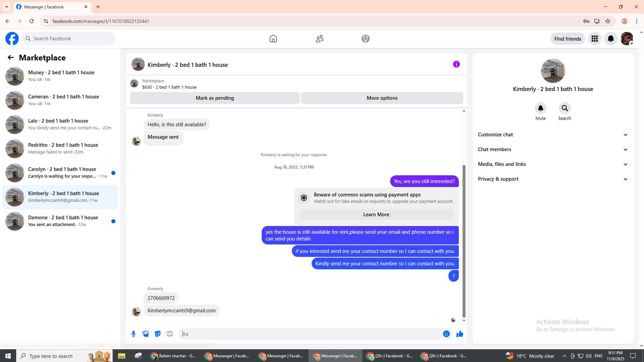Select Kimberly's phone number message 2706669972
Screen dimensions: 644x362
click(161, 298)
